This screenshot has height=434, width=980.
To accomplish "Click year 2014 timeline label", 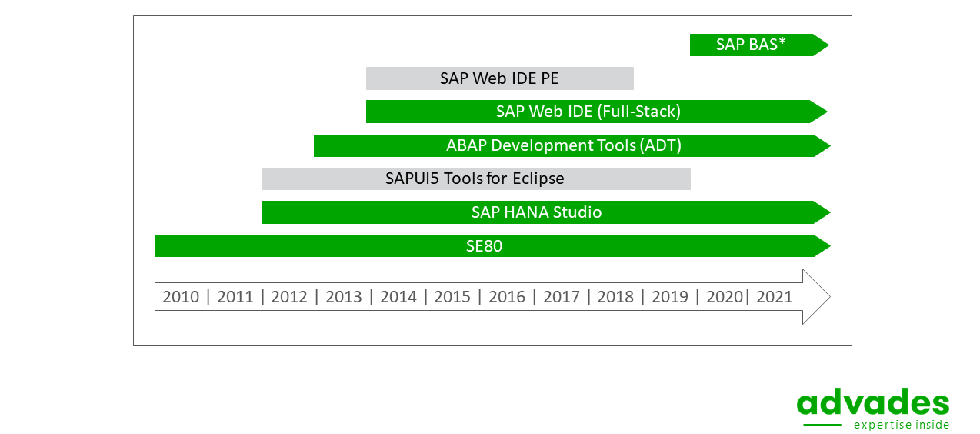I will coord(398,297).
